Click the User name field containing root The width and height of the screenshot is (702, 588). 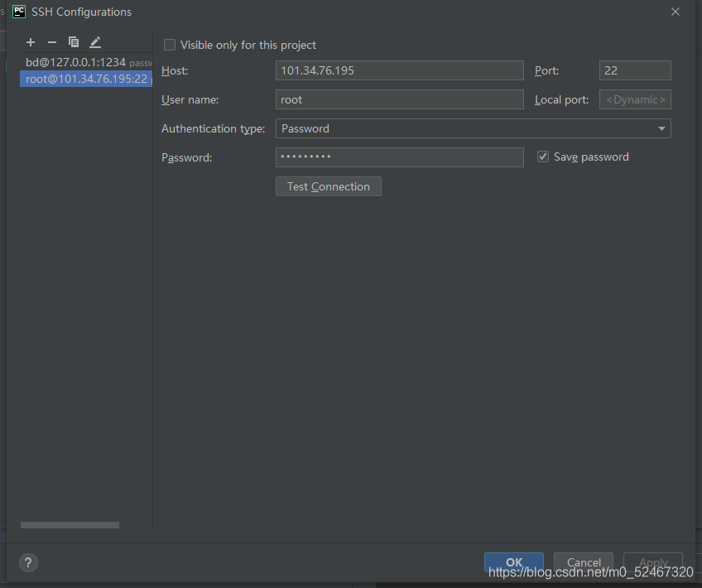click(x=399, y=99)
